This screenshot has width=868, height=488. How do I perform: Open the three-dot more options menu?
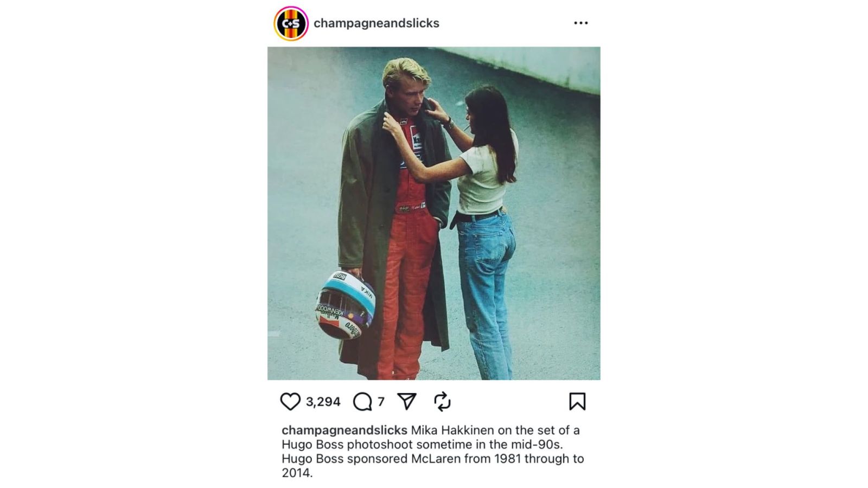(581, 23)
